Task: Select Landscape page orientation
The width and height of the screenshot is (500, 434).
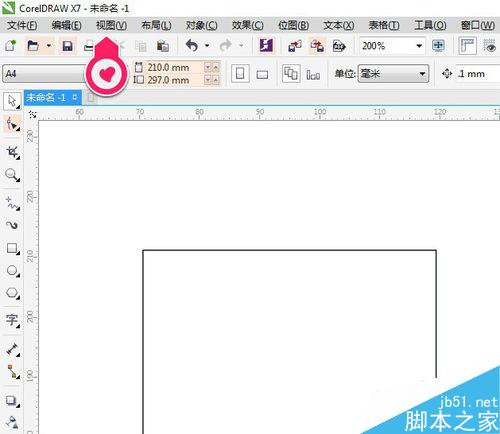Action: 262,74
